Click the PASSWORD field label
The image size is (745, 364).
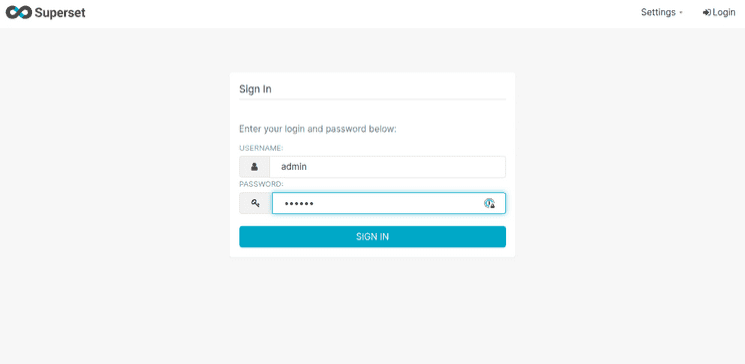click(x=261, y=184)
